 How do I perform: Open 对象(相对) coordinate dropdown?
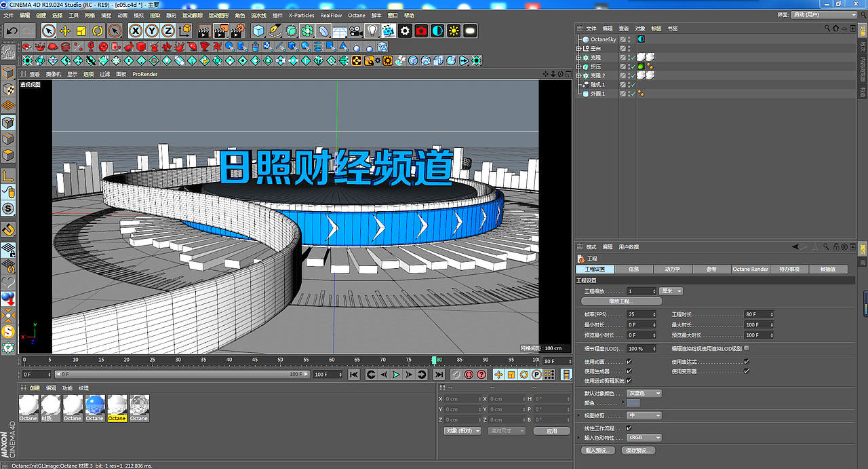point(462,431)
